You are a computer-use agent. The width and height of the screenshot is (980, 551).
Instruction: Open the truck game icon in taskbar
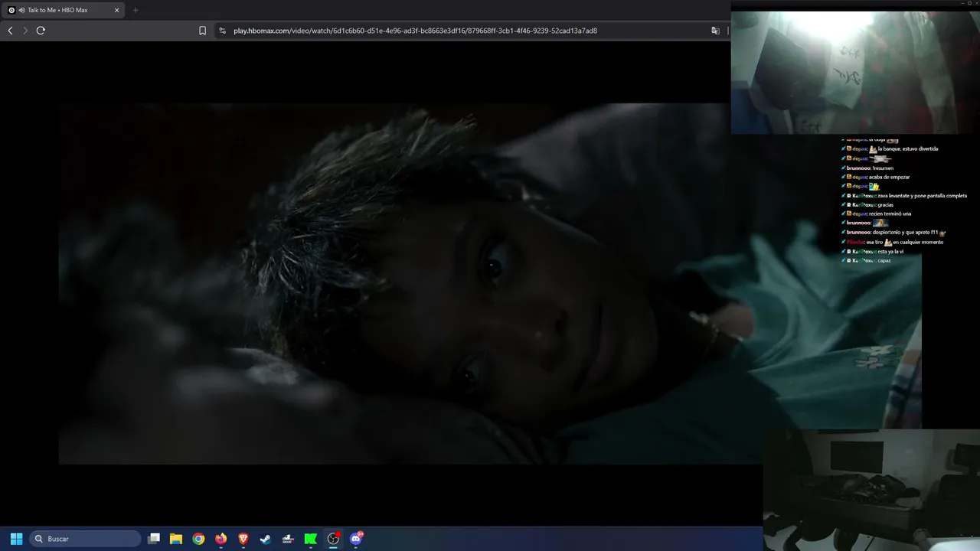288,539
